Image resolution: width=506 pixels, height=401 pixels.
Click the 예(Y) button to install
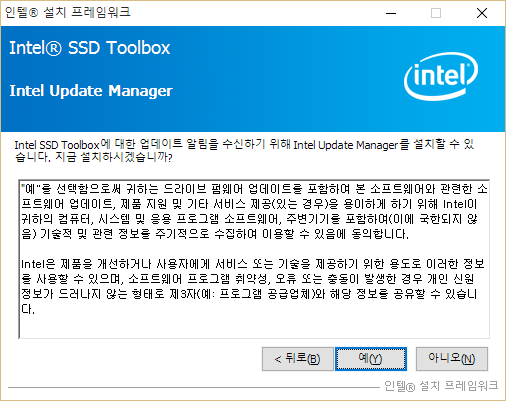coord(371,359)
